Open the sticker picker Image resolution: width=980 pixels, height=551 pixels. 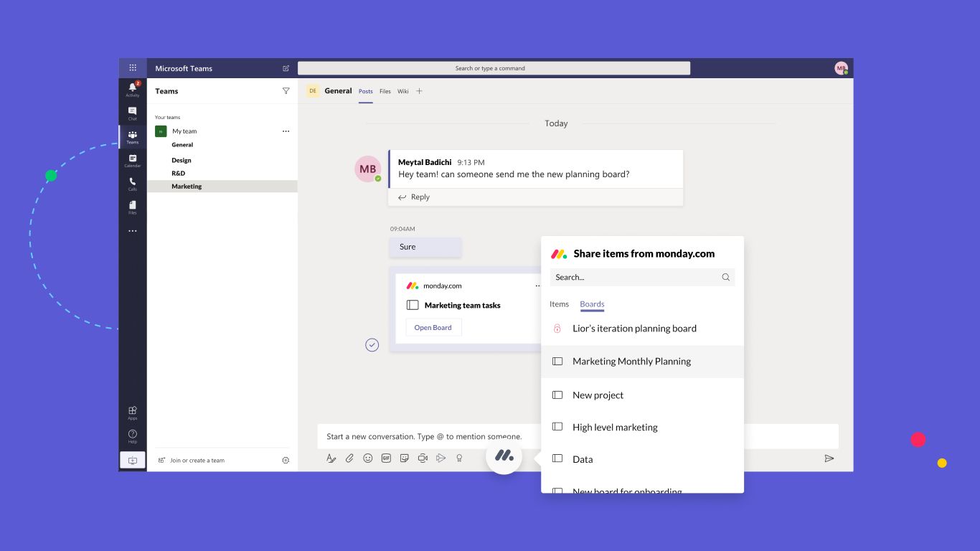coord(405,458)
